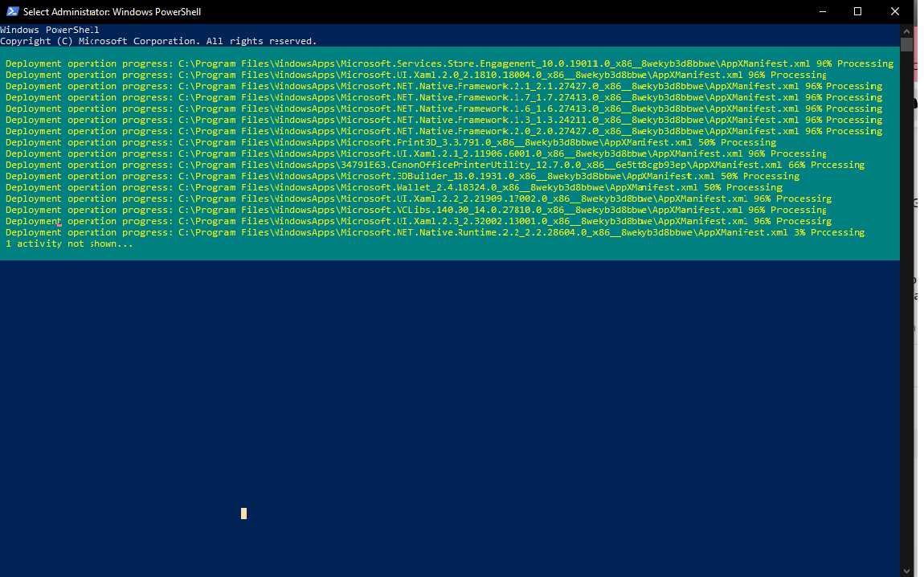Click the 'Select Administrator: Windows PowerShell' title text
Image resolution: width=924 pixels, height=577 pixels.
click(112, 12)
